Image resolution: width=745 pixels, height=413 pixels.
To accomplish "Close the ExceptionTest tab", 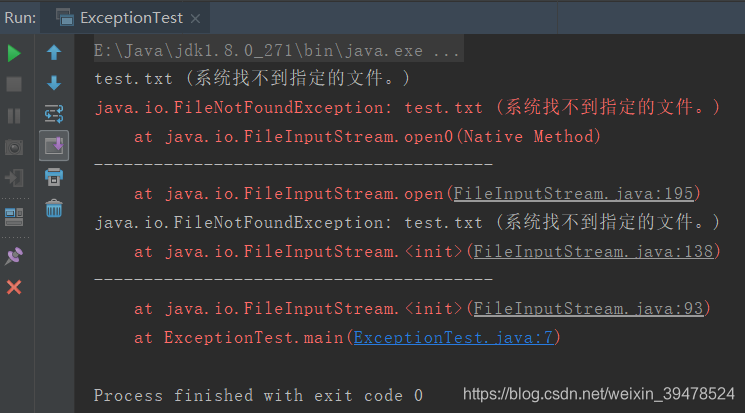I will tap(195, 19).
